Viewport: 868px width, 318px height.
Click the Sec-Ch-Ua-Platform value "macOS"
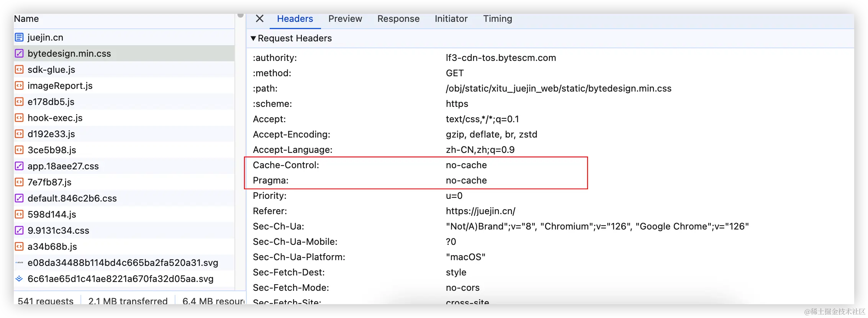click(x=465, y=257)
